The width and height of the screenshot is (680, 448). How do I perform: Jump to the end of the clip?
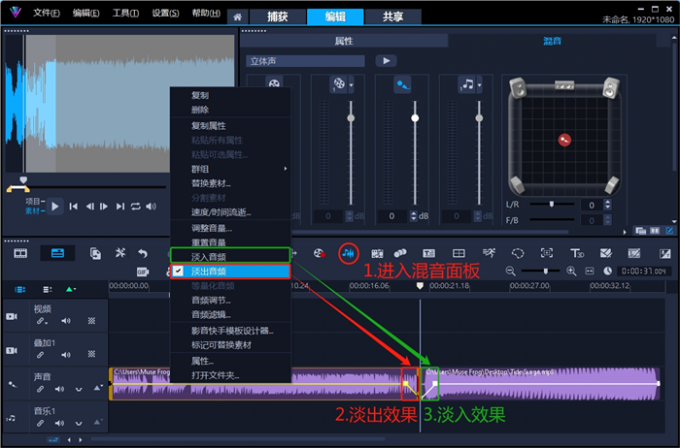(120, 206)
